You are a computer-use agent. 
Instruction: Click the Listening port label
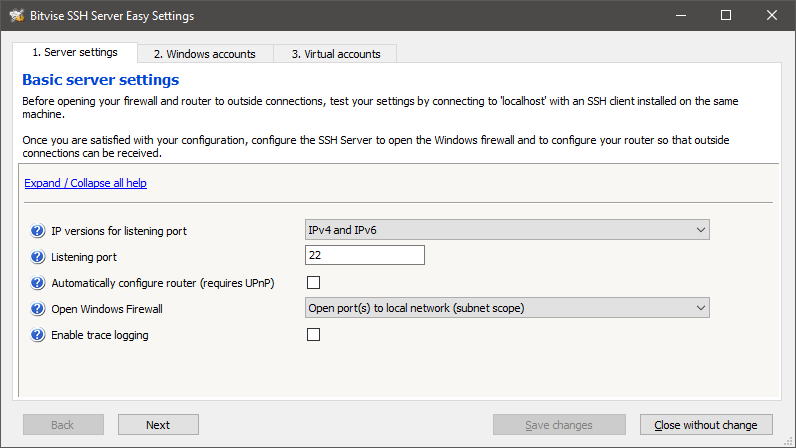pyautogui.click(x=84, y=257)
